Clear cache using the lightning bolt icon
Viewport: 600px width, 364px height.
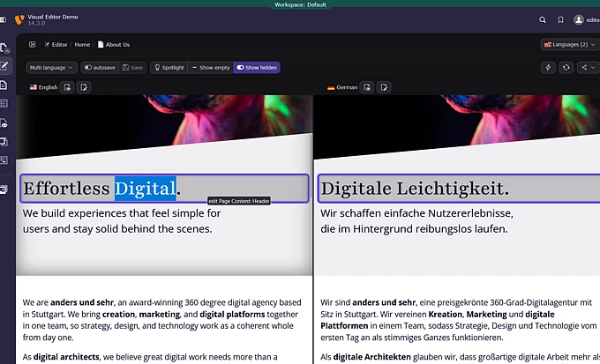coord(548,68)
